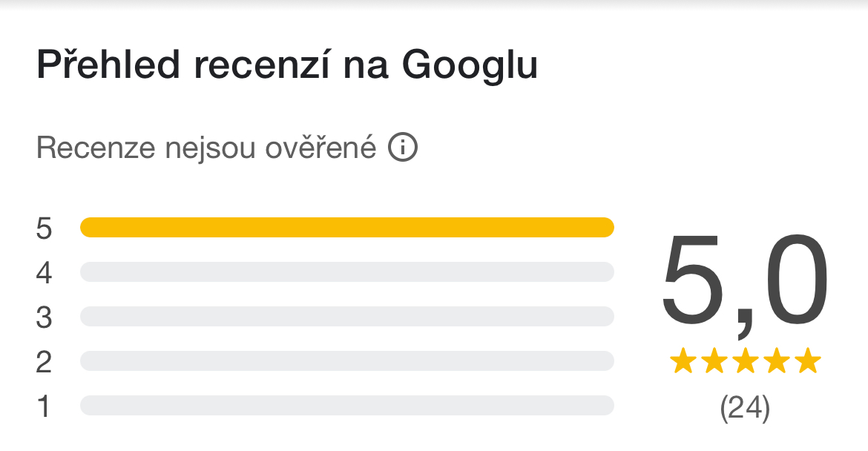The image size is (868, 451).
Task: Click the last (fifth) yellow star
Action: [808, 362]
